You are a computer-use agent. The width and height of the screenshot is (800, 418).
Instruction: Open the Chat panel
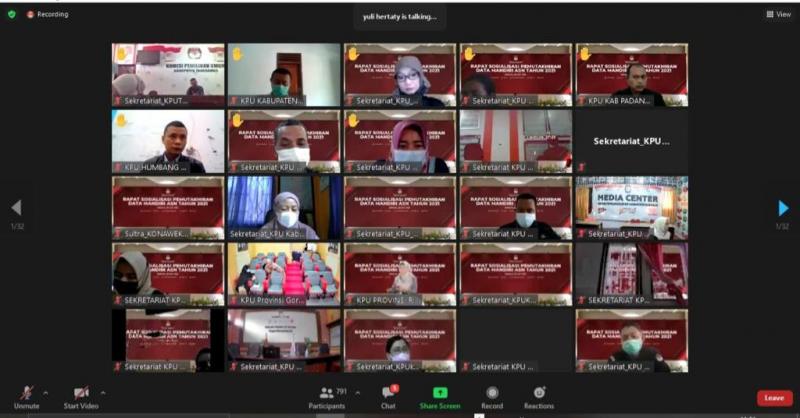click(x=388, y=395)
